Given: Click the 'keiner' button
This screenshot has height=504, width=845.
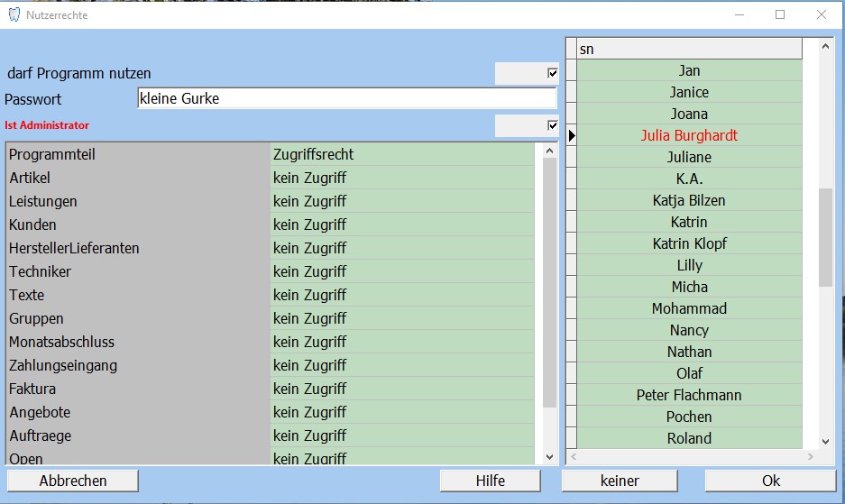Looking at the screenshot, I should (620, 481).
